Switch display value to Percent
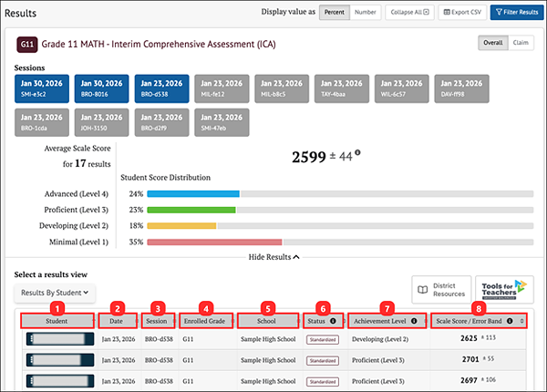 (x=335, y=12)
